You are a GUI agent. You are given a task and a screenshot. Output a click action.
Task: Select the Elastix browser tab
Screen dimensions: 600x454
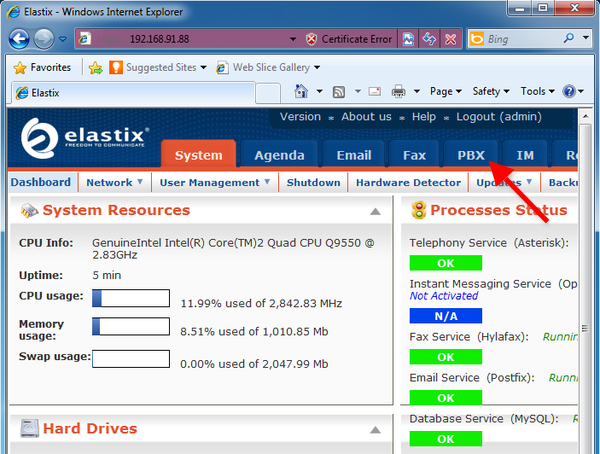pos(133,93)
